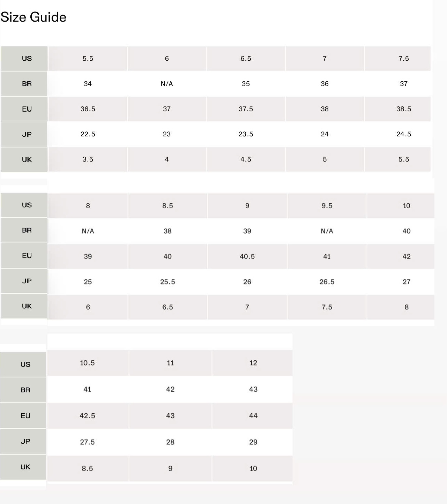447x504 pixels.
Task: Select UK size 3.5 cell
Action: pos(88,159)
